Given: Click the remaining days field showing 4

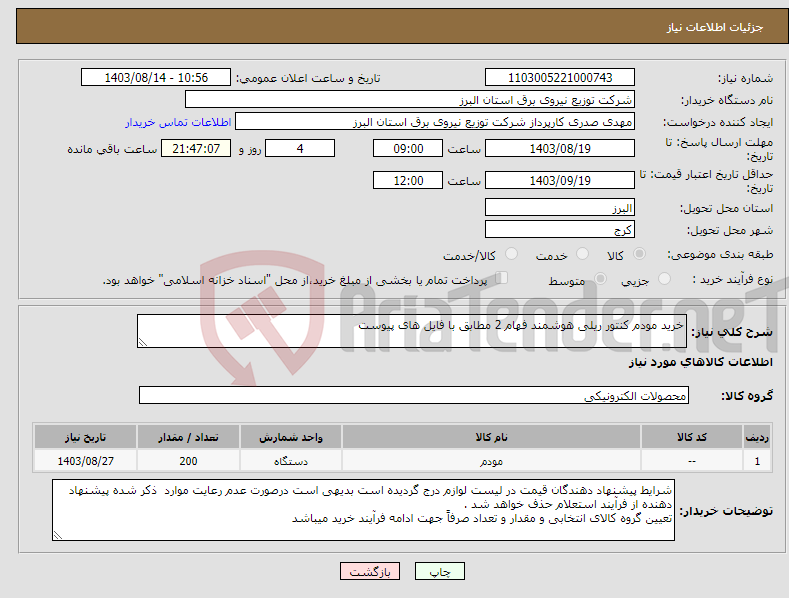Looking at the screenshot, I should coord(300,148).
